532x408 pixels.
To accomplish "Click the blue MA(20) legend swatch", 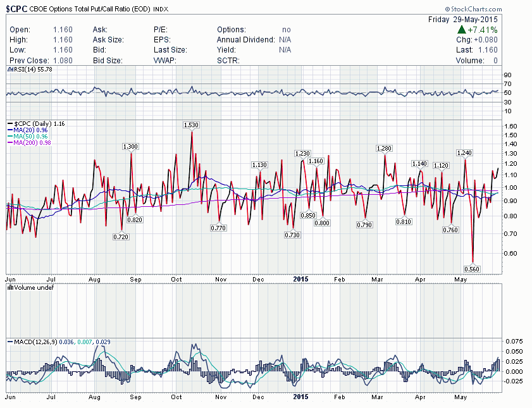I will [10, 130].
